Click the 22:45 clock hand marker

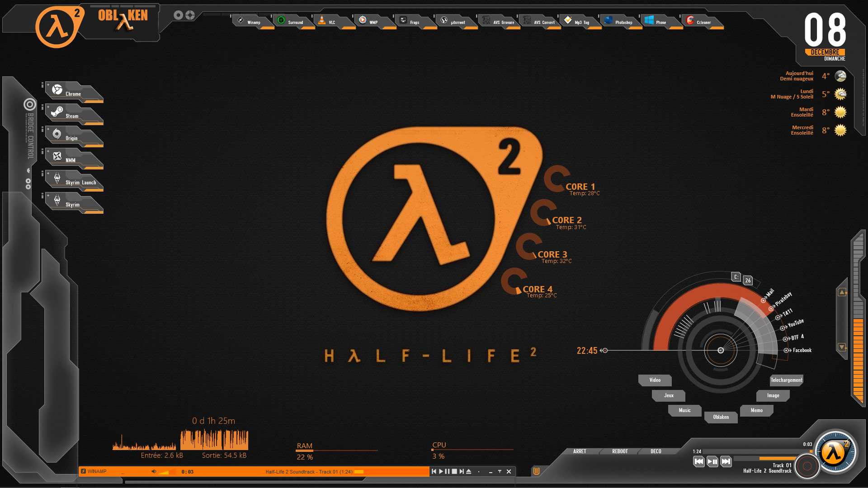pyautogui.click(x=605, y=350)
